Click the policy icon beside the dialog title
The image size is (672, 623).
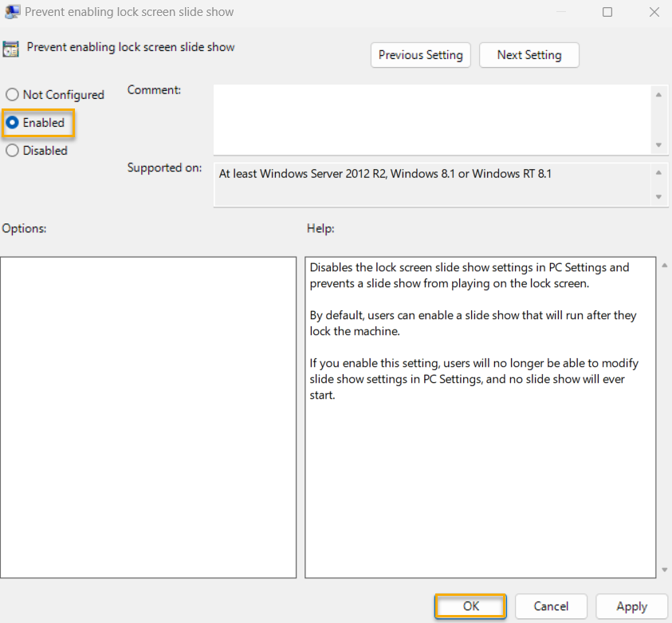coord(12,49)
